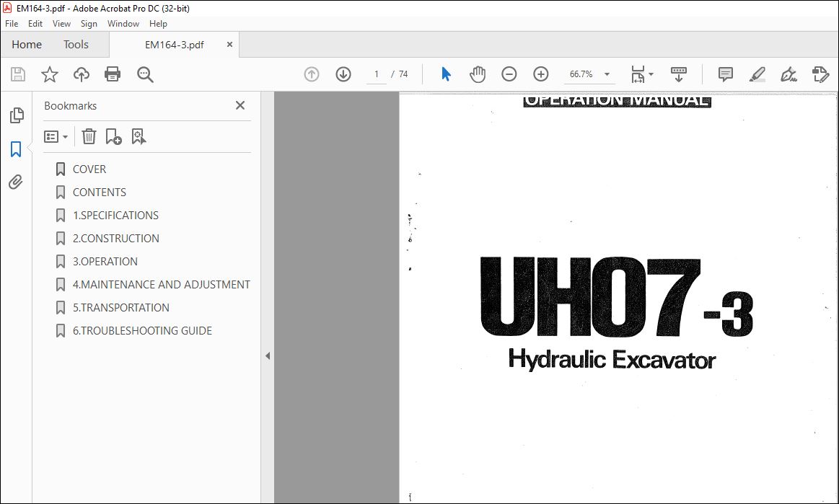
Task: Open the Attachments paperclip panel
Action: point(16,182)
